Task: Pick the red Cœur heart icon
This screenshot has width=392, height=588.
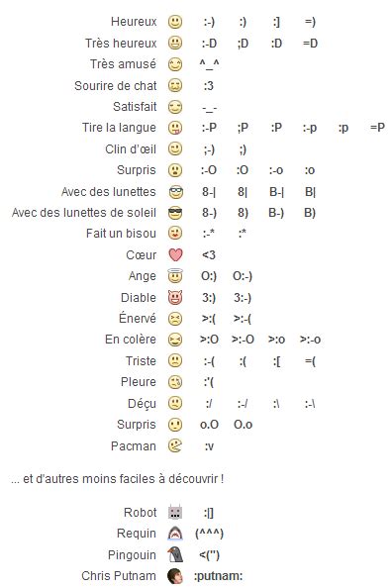Action: pyautogui.click(x=175, y=255)
